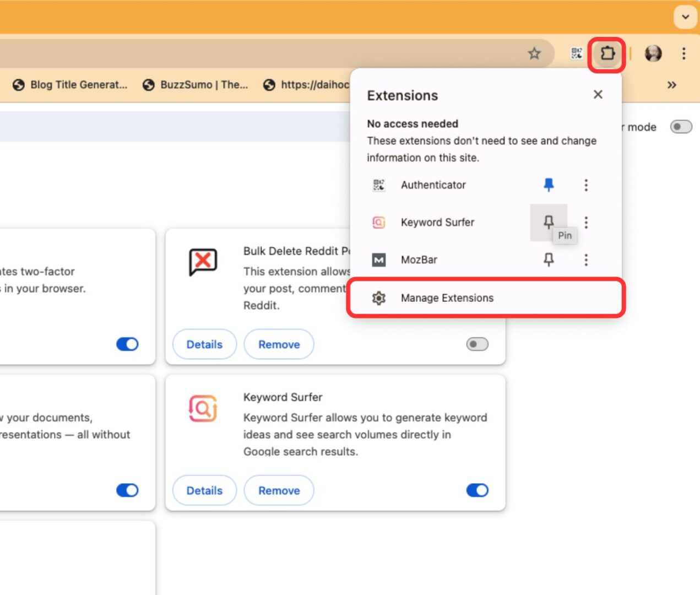This screenshot has height=595, width=700.
Task: Unpin the Authenticator extension
Action: coord(549,185)
